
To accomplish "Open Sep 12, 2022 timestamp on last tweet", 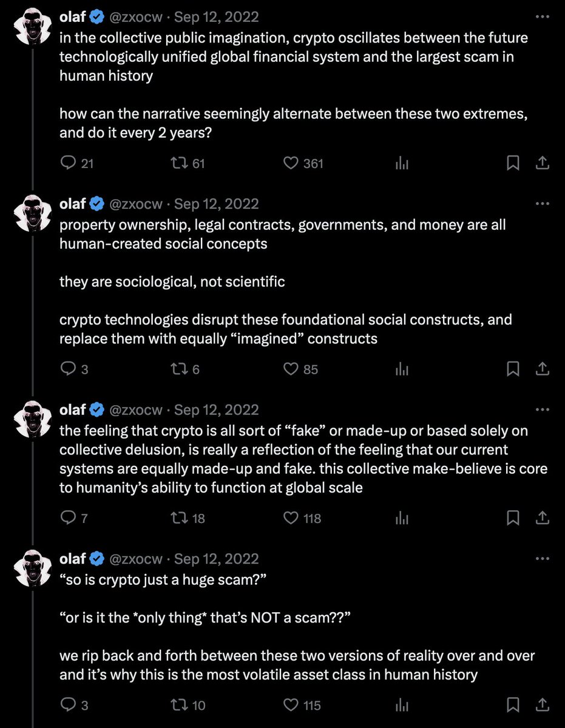I will 217,559.
